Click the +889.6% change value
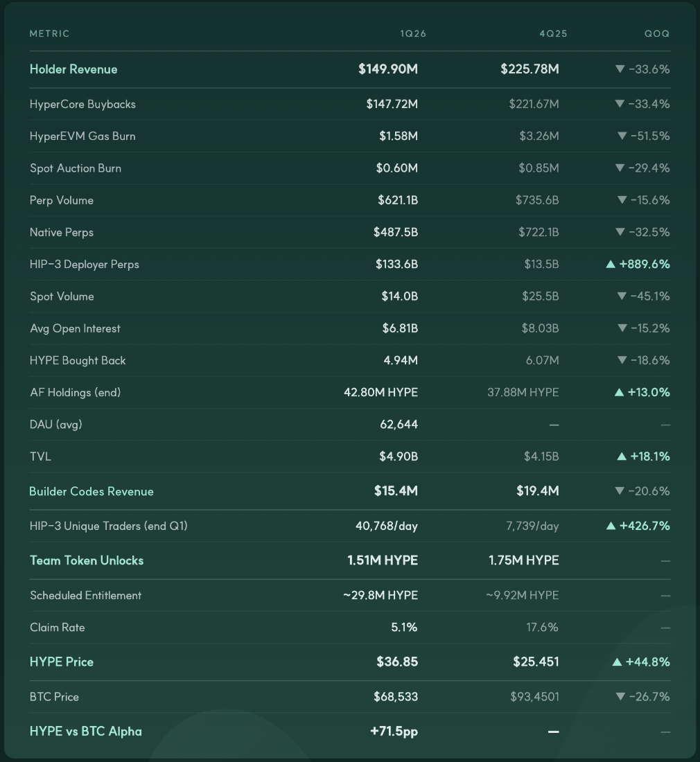Image resolution: width=700 pixels, height=762 pixels. point(644,265)
